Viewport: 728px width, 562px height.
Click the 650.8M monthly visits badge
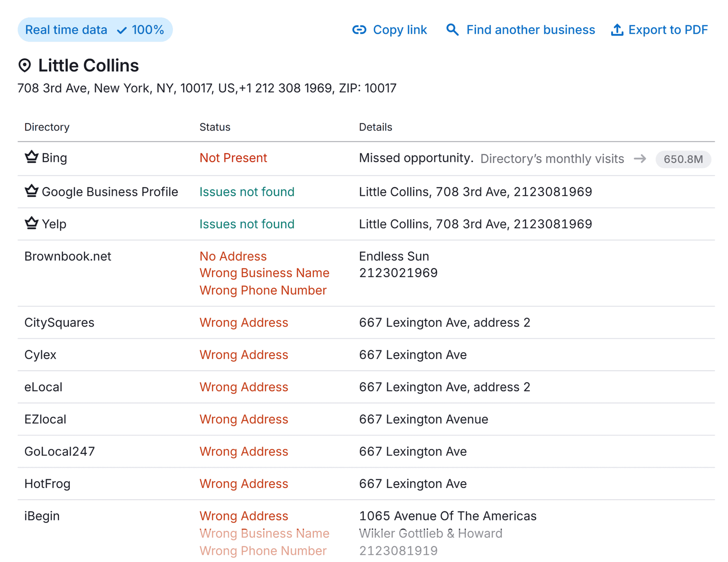683,159
